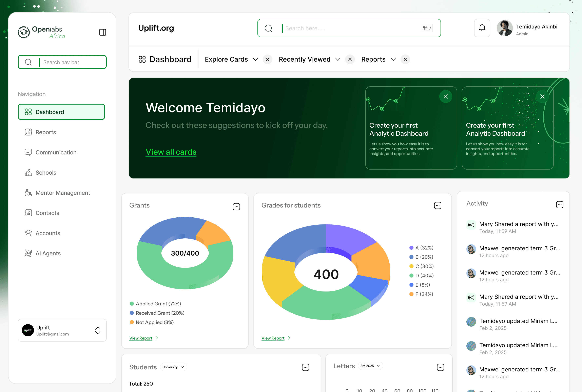582x392 pixels.
Task: Expand the Explore Cards dropdown
Action: point(255,60)
